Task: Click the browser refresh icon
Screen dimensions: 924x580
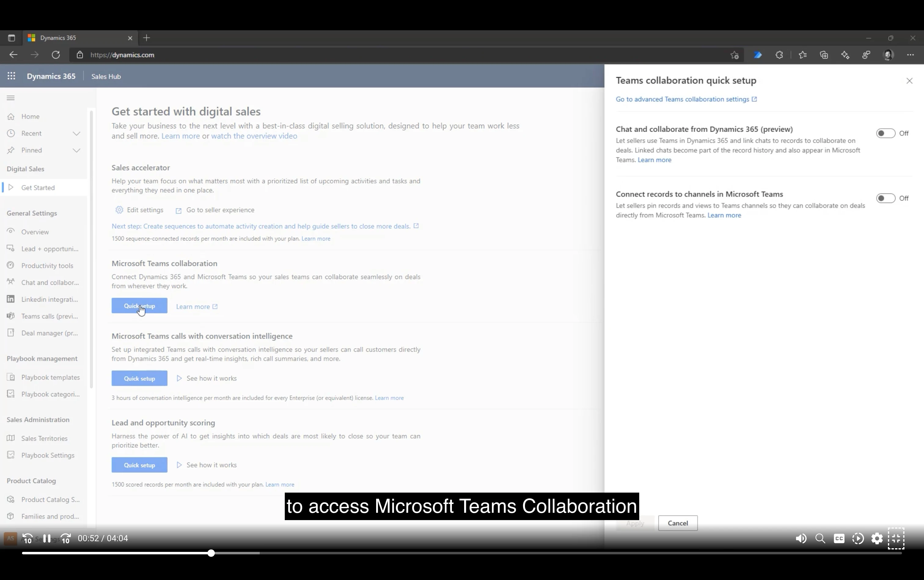Action: point(56,55)
